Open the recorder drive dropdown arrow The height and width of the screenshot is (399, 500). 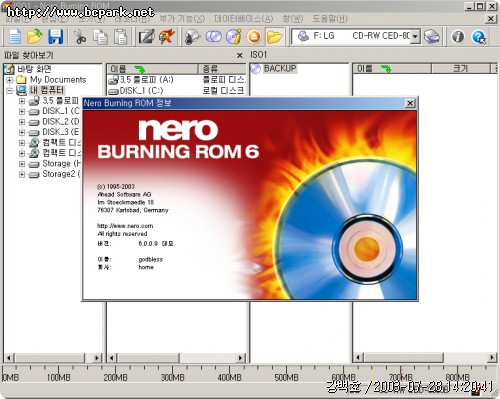[415, 36]
